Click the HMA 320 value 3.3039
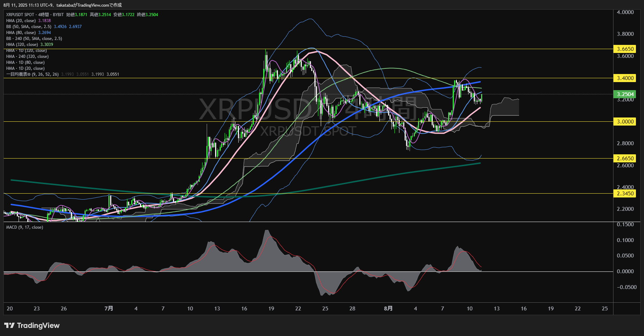Image resolution: width=644 pixels, height=336 pixels. tap(47, 45)
